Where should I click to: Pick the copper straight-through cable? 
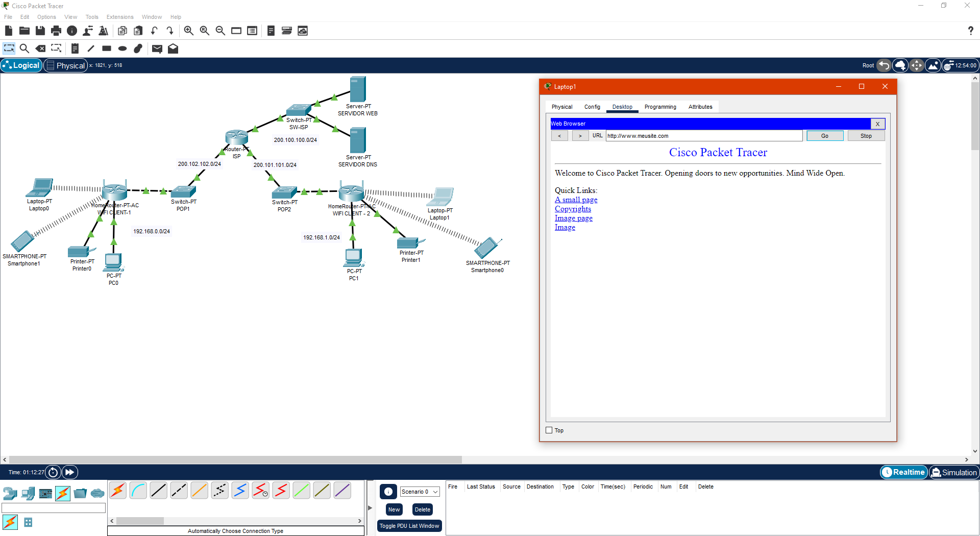(x=159, y=491)
